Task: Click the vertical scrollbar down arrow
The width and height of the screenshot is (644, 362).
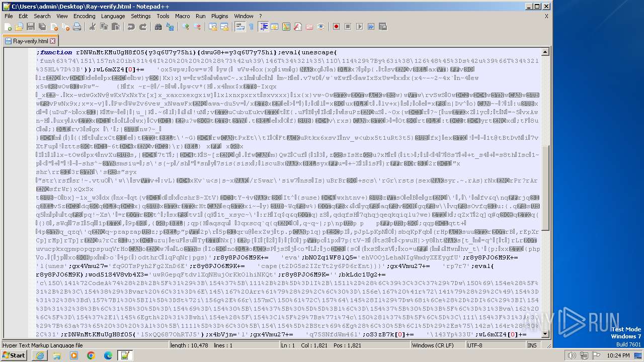Action: point(545,334)
